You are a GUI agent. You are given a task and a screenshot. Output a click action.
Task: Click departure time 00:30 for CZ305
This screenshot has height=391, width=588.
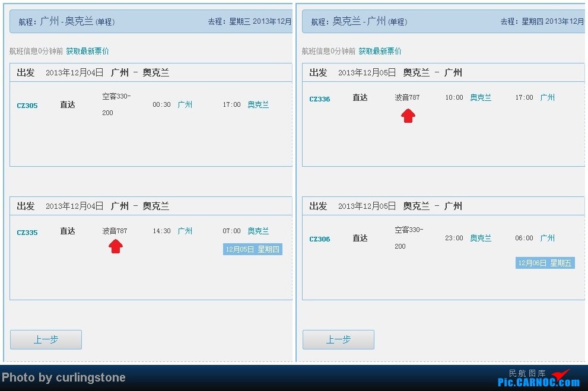[x=161, y=104]
